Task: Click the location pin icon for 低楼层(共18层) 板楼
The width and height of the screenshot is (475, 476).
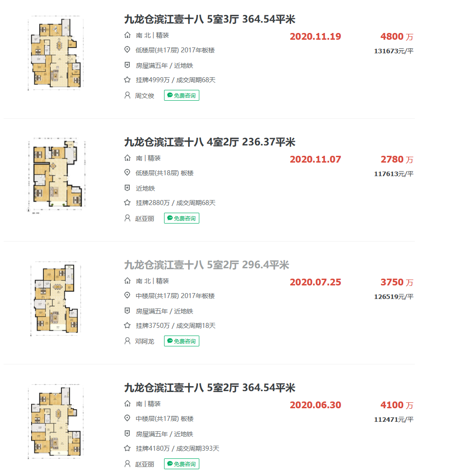Action: [x=127, y=173]
